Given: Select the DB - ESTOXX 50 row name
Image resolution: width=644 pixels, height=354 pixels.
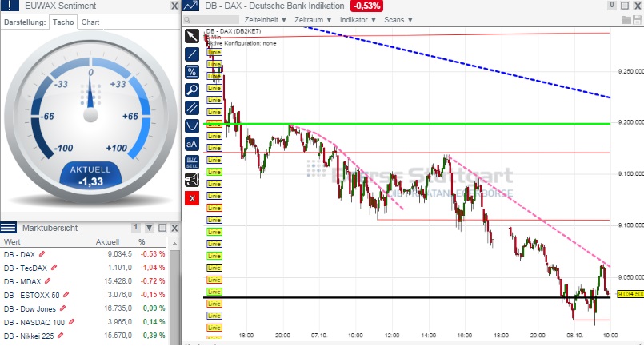Looking at the screenshot, I should click(x=32, y=295).
